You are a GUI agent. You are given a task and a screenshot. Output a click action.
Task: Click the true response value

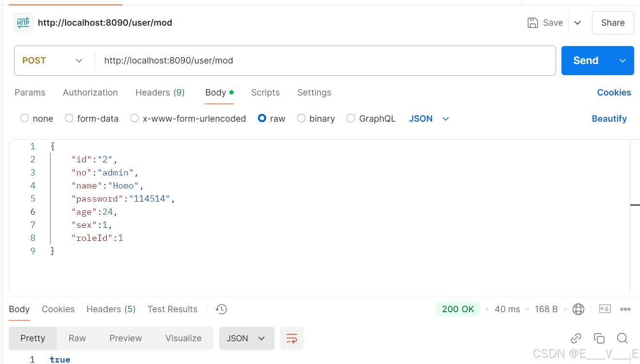(60, 359)
